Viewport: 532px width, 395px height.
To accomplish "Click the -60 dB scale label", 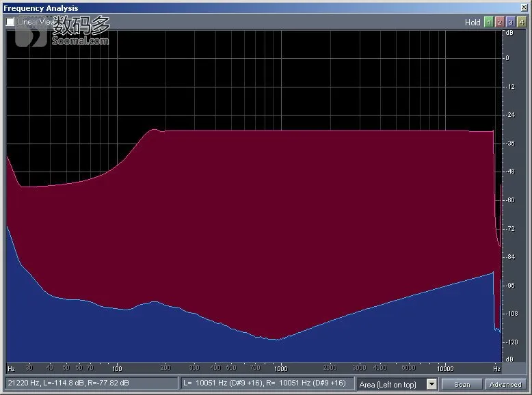I will [x=510, y=200].
